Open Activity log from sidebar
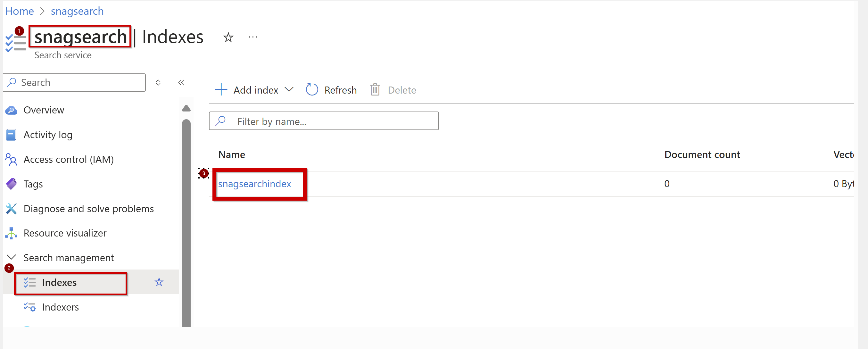This screenshot has height=349, width=868. point(48,135)
